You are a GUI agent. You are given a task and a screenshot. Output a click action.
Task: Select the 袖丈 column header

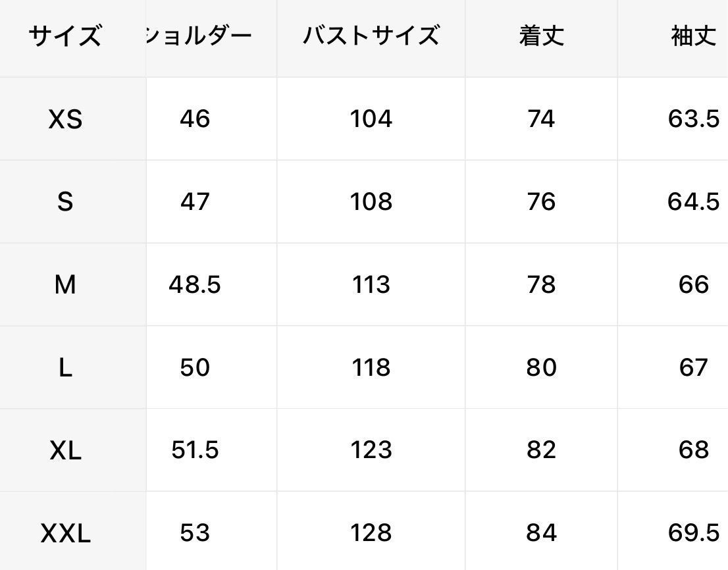click(694, 36)
